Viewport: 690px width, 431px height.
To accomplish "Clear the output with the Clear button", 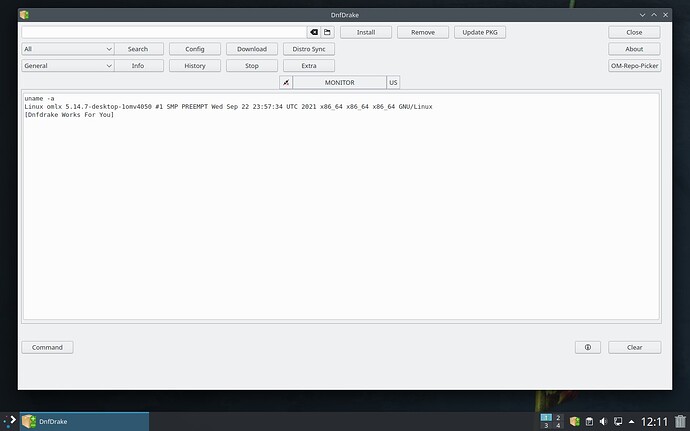I will (634, 347).
